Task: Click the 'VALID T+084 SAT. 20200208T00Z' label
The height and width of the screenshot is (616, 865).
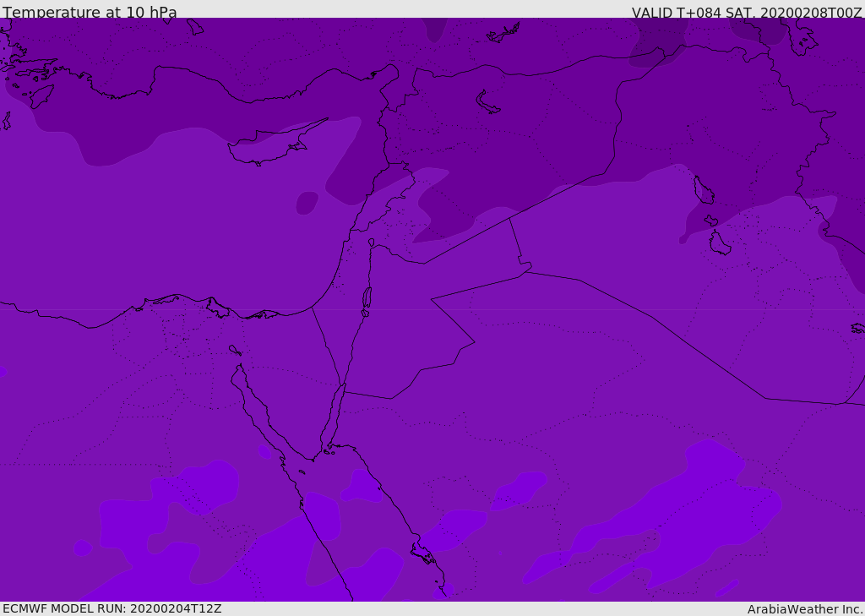Action: coord(747,13)
